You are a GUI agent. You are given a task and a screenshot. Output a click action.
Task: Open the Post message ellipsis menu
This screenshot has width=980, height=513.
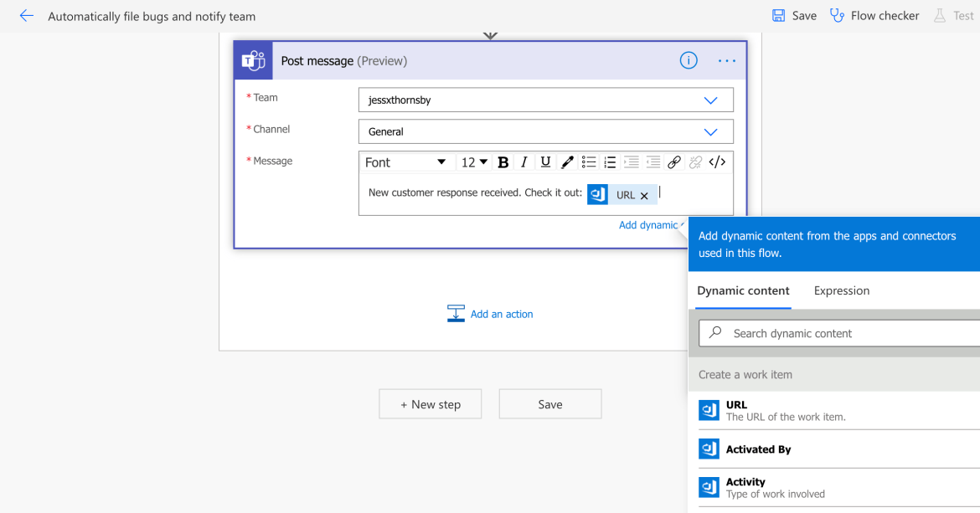tap(726, 60)
